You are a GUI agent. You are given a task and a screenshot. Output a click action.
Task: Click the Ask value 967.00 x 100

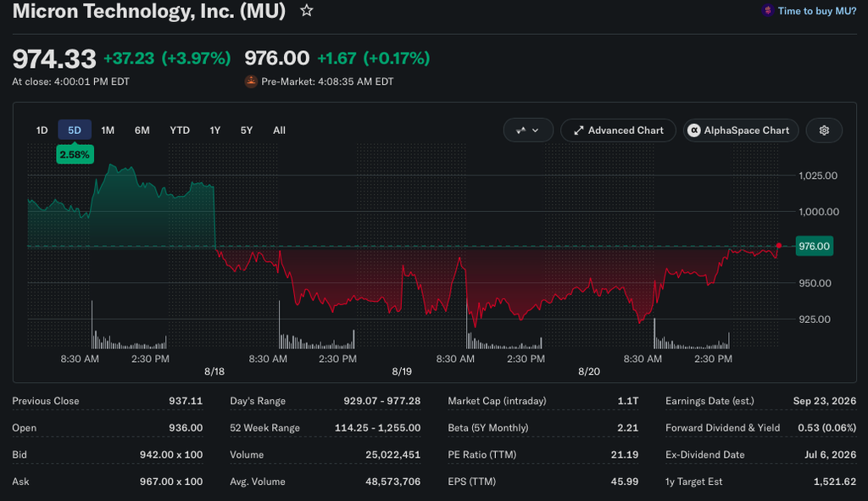171,482
